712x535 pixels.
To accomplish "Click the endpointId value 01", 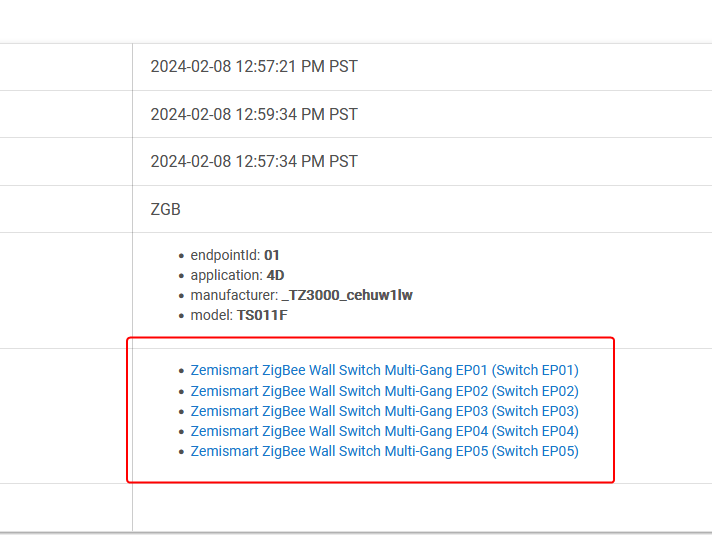I will click(x=272, y=255).
